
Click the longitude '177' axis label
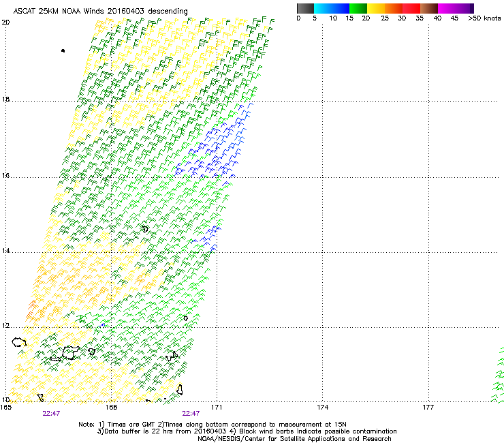pos(428,408)
